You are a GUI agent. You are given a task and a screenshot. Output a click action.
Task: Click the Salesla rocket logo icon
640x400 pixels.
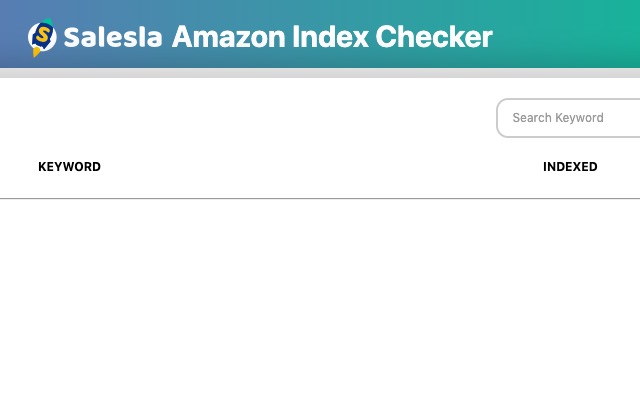click(42, 37)
